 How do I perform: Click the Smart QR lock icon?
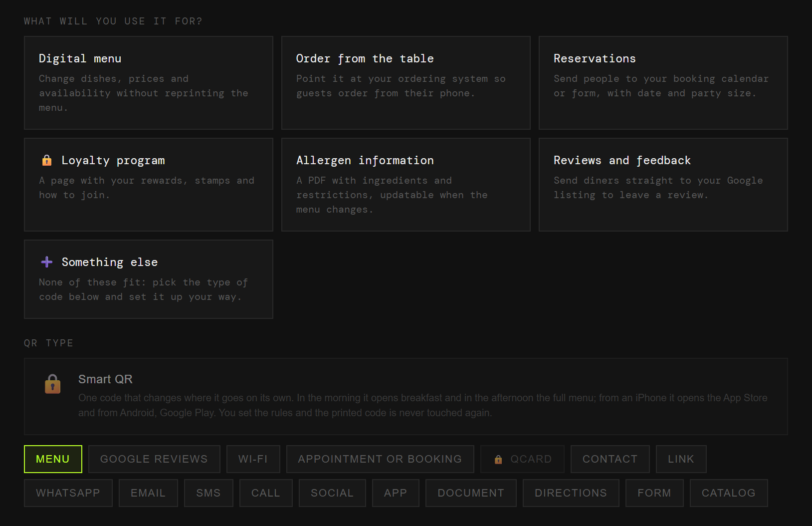[x=52, y=384]
